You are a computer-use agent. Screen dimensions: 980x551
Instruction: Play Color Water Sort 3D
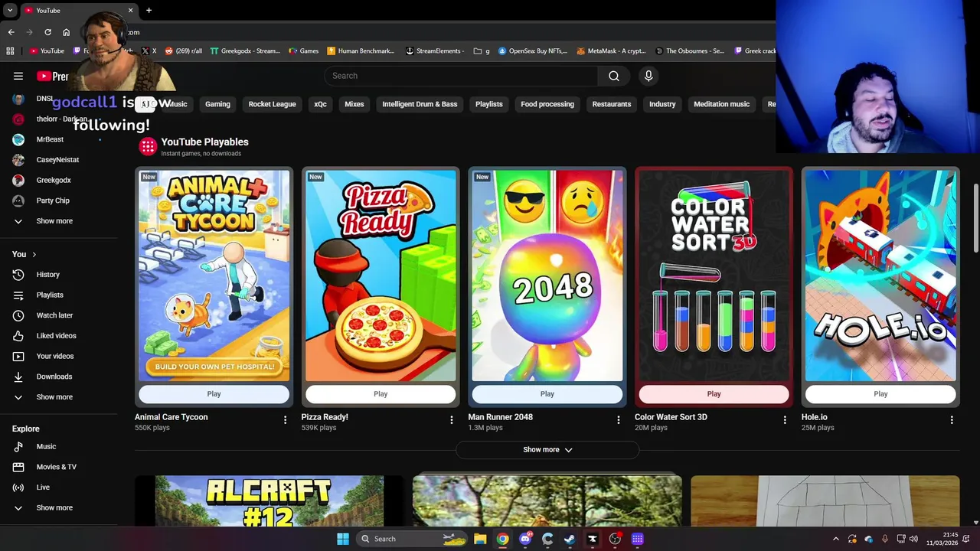714,394
